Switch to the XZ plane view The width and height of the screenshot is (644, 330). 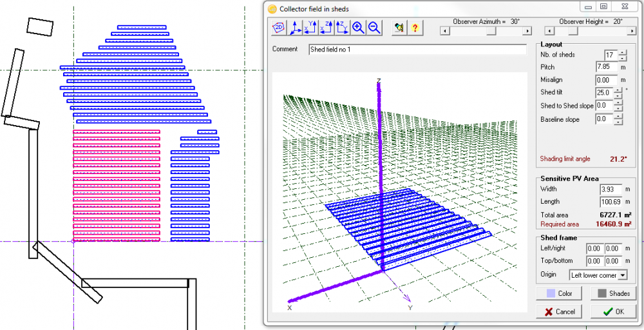coord(327,28)
